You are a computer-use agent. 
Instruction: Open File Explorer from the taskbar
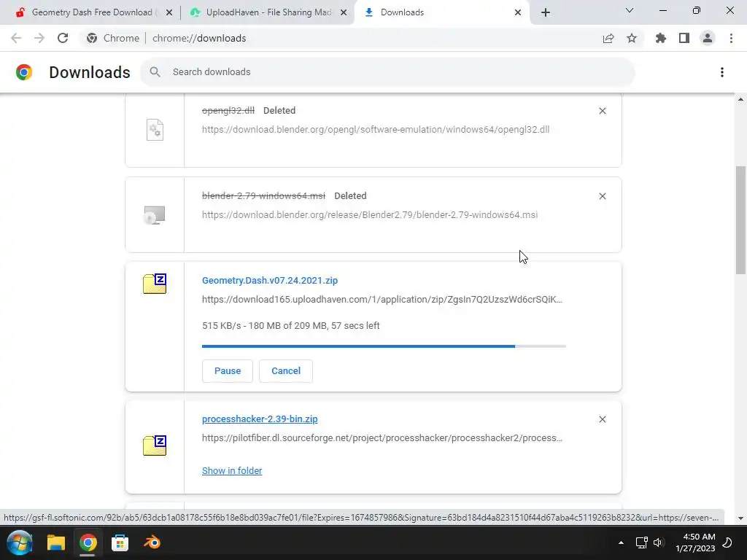click(x=55, y=542)
